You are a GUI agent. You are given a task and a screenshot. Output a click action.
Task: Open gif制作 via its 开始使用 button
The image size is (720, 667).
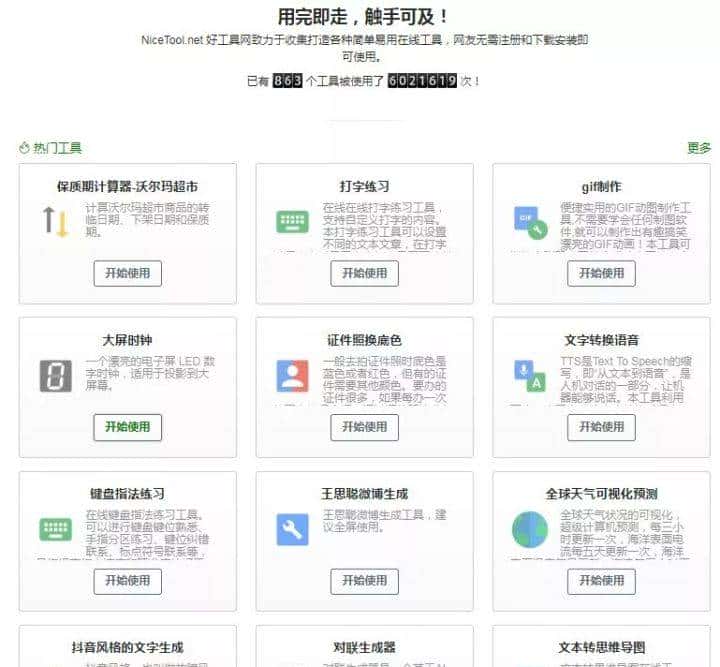pyautogui.click(x=602, y=273)
